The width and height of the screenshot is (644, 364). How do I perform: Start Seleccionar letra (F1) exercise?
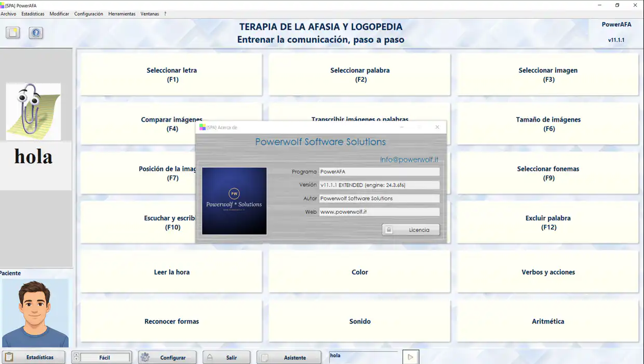pos(171,75)
